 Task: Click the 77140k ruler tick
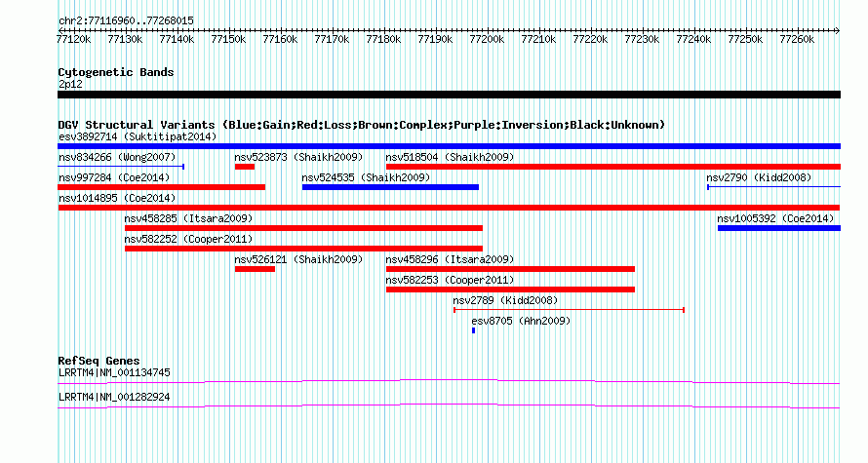coord(177,39)
